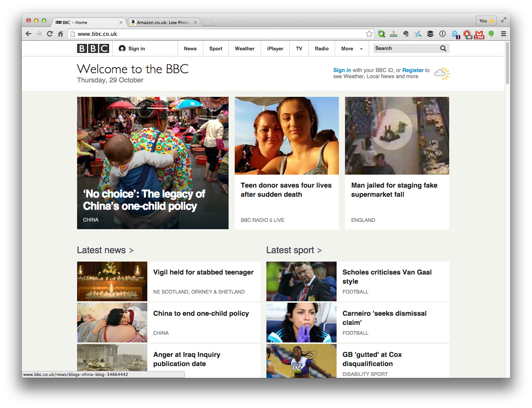The height and width of the screenshot is (408, 532).
Task: Open the Teen donor story image
Action: [x=287, y=136]
